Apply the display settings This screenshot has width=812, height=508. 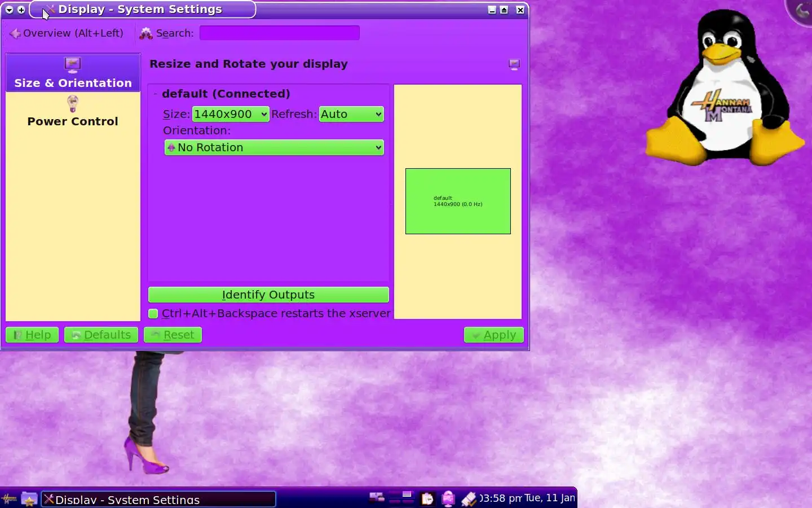point(494,335)
